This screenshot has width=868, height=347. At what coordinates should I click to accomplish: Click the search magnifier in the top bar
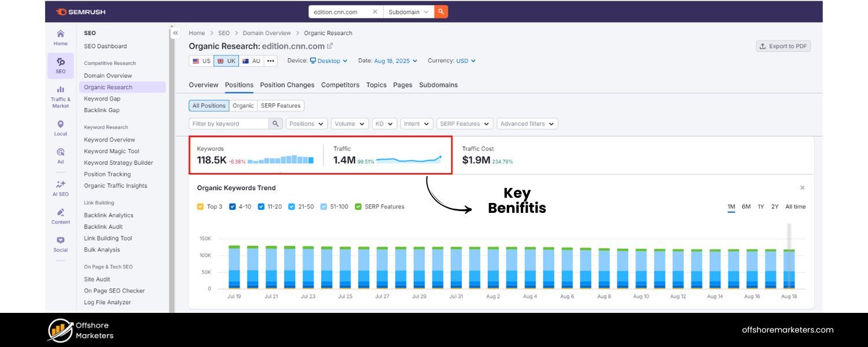441,11
